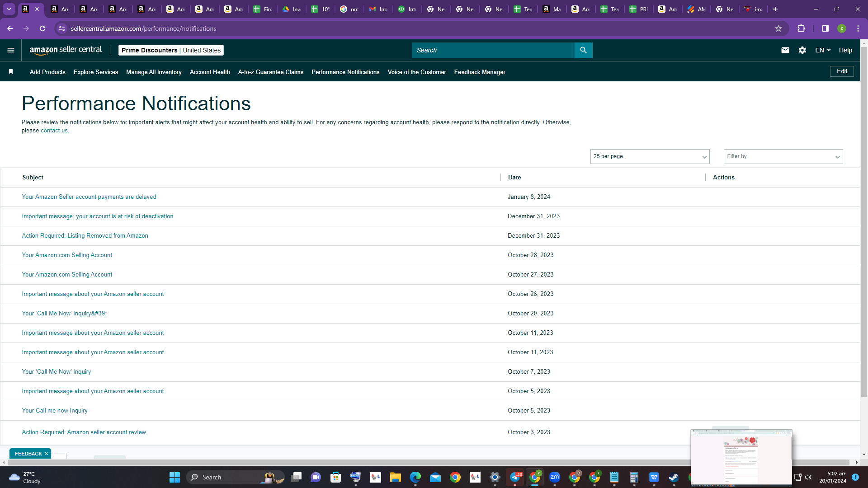Click the Windows taskbar Search box
This screenshot has width=868, height=488.
click(x=235, y=477)
